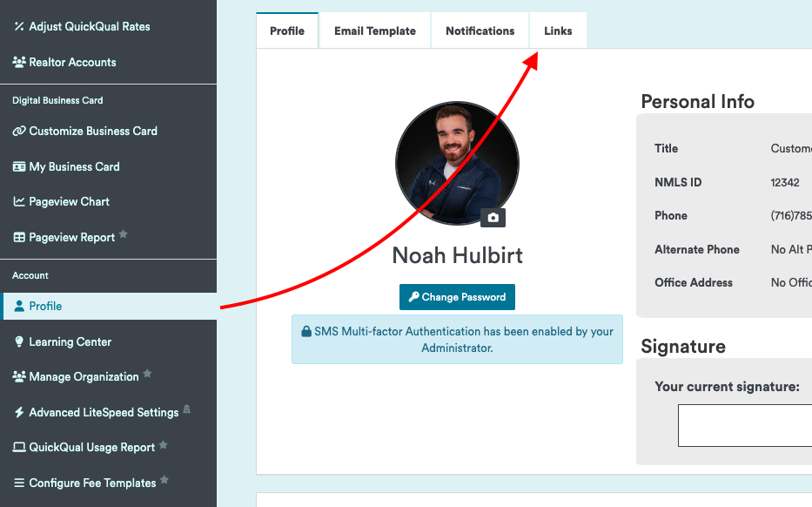Click the Title field label
Viewport: 812px width, 507px height.
pyautogui.click(x=666, y=149)
